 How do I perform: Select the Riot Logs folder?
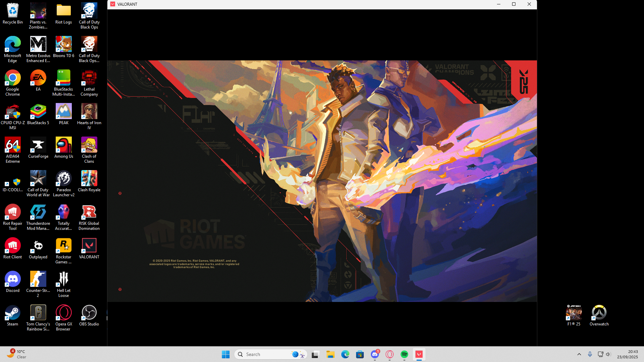[x=64, y=14]
